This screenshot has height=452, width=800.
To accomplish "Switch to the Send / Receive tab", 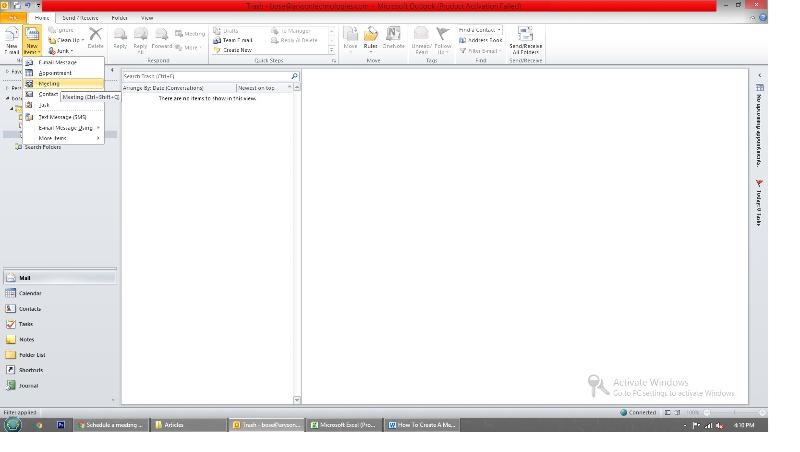I will click(x=80, y=18).
